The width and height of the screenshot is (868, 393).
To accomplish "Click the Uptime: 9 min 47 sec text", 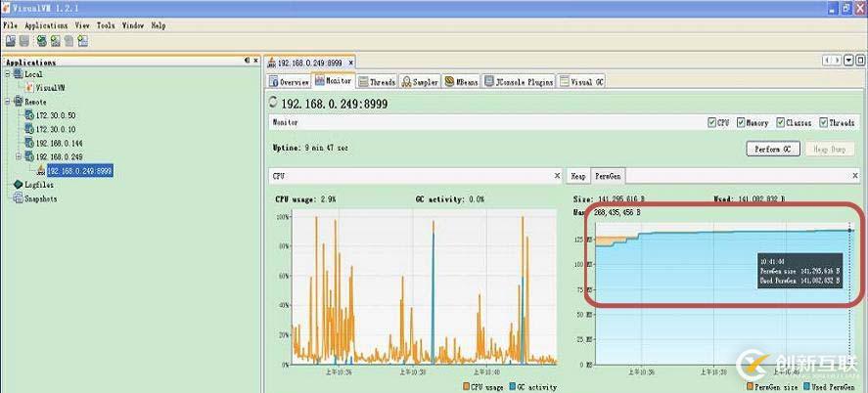I will (310, 149).
